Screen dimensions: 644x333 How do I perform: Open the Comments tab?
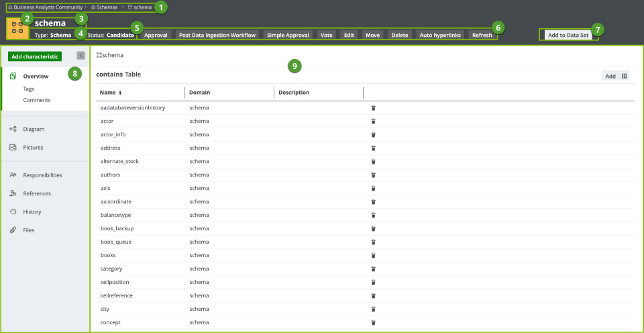pyautogui.click(x=36, y=100)
